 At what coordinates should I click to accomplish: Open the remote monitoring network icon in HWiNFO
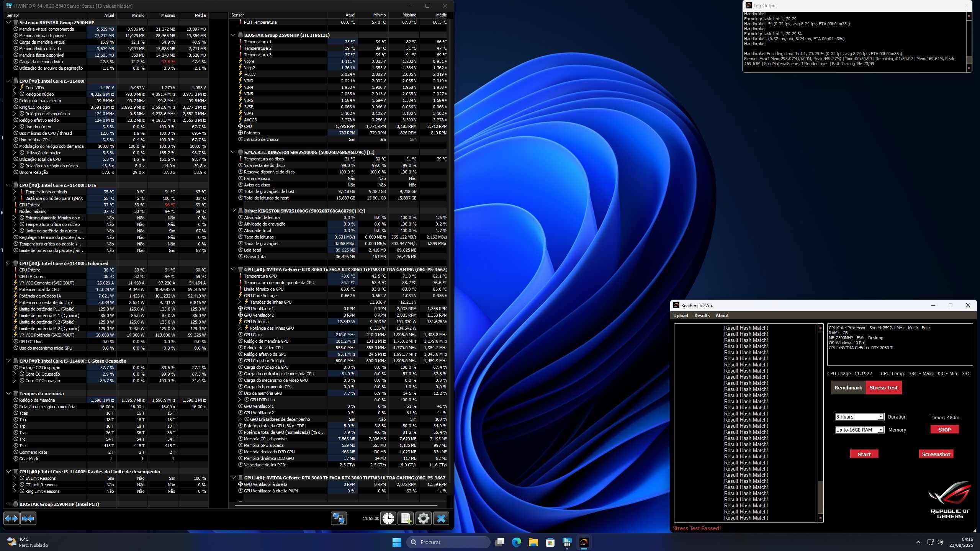pos(339,518)
